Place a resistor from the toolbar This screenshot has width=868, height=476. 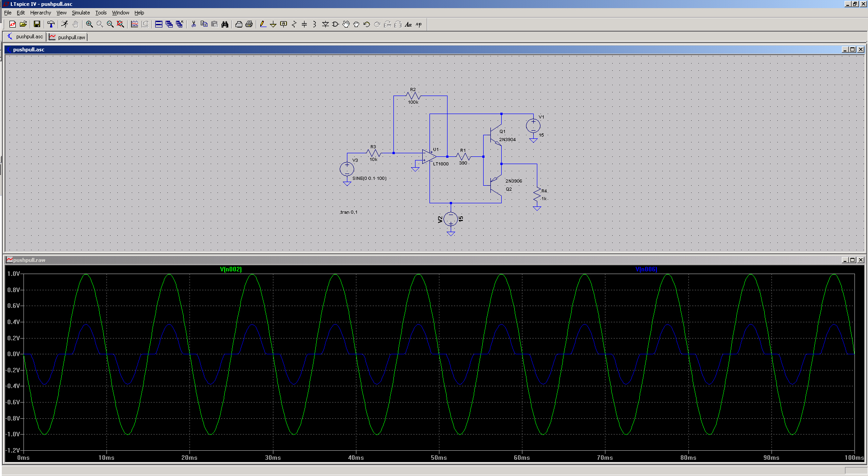pyautogui.click(x=294, y=24)
